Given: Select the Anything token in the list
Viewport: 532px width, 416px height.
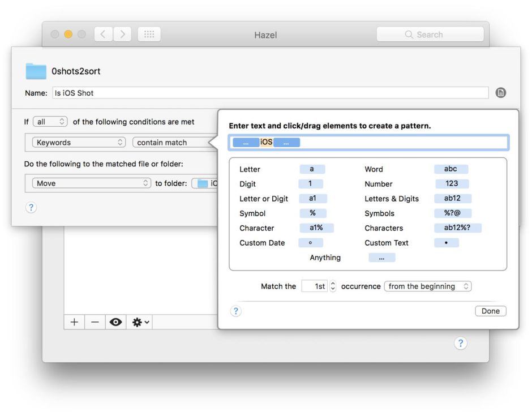Looking at the screenshot, I should (x=381, y=258).
